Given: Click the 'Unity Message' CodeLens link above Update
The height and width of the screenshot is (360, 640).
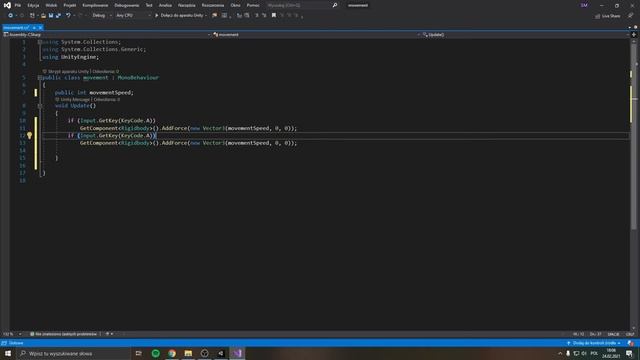Looking at the screenshot, I should [x=75, y=100].
